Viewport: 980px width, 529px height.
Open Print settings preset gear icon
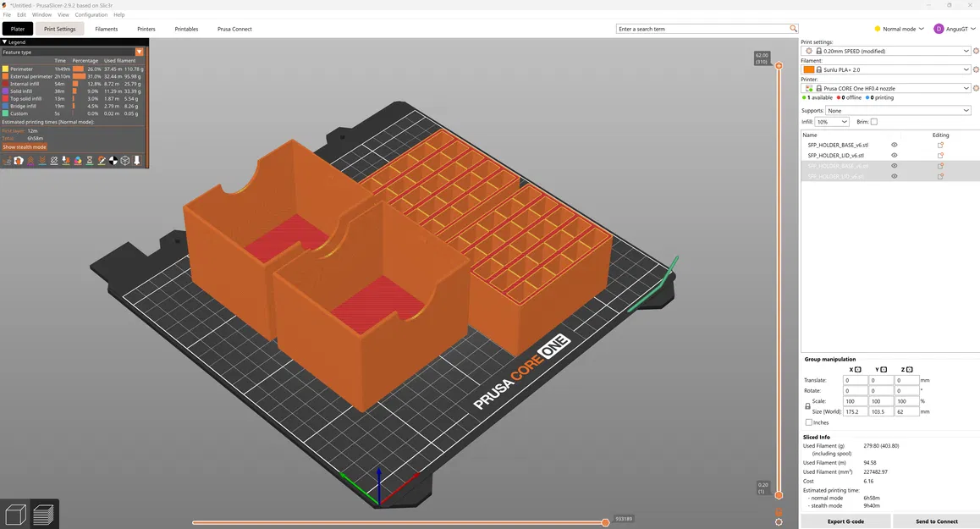tap(976, 52)
